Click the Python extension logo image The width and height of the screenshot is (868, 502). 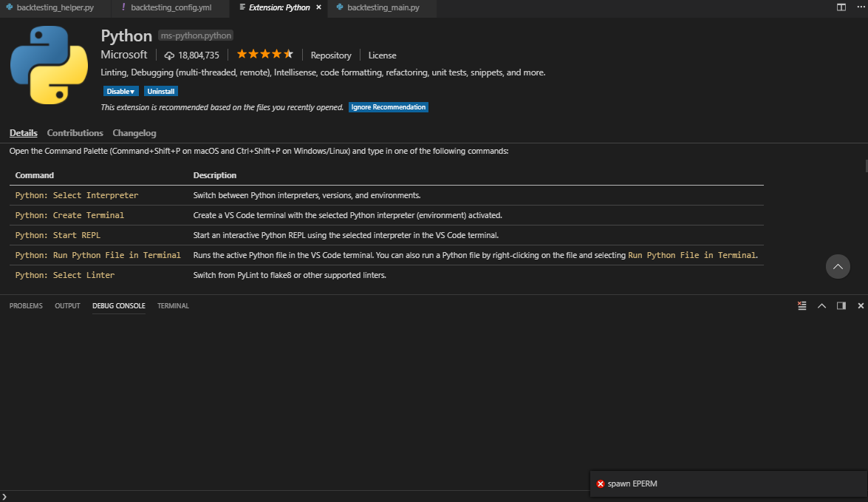pyautogui.click(x=48, y=65)
